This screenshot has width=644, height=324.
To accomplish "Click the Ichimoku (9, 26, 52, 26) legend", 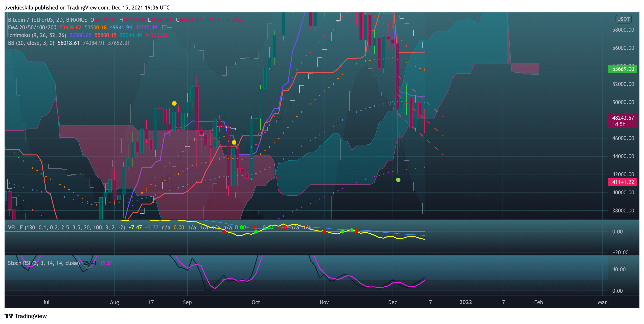I will click(37, 35).
